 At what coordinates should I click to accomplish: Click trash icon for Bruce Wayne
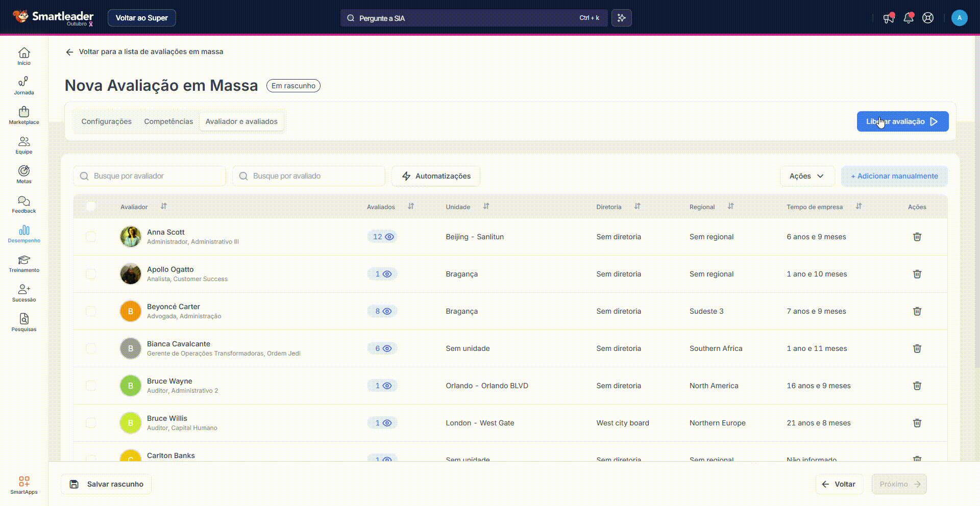point(917,386)
